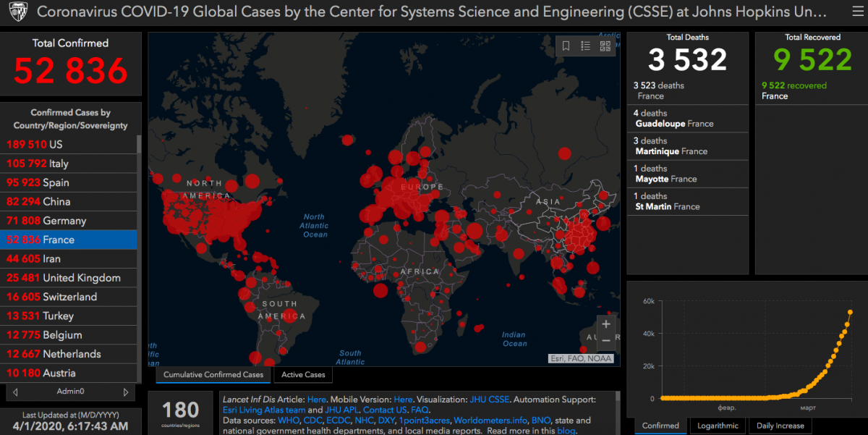The width and height of the screenshot is (868, 435).
Task: Select US in the country list
Action: (69, 144)
